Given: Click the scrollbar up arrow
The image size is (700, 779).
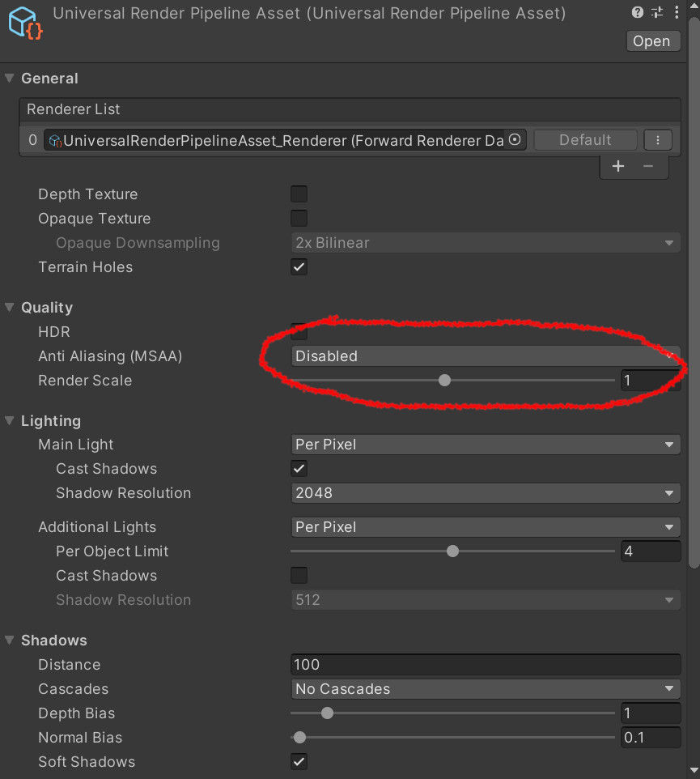Looking at the screenshot, I should pos(694,6).
